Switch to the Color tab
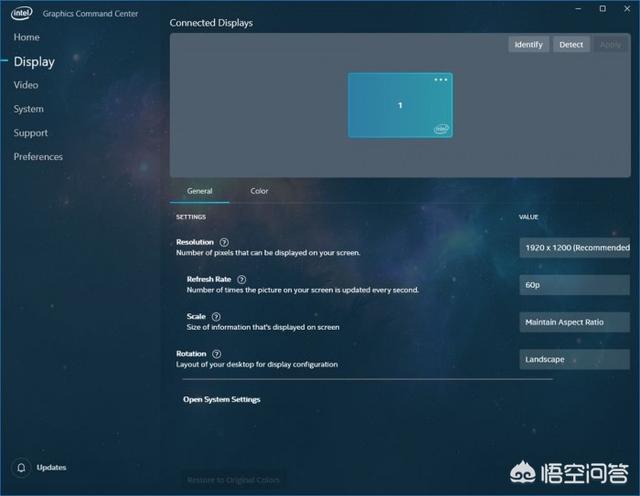Screen dimensions: 640x496 [x=259, y=191]
